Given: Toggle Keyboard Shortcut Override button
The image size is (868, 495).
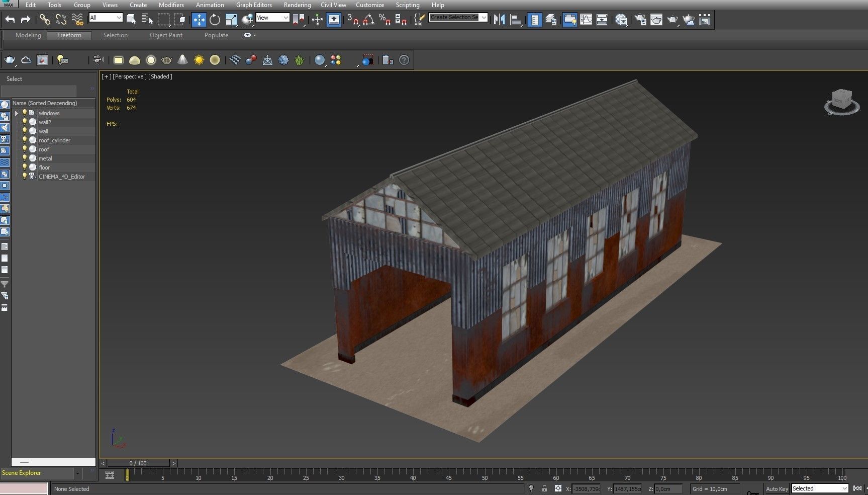Looking at the screenshot, I should (334, 20).
